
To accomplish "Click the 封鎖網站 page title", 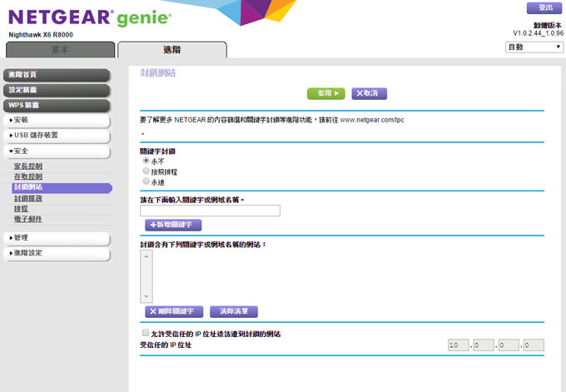I will click(158, 73).
